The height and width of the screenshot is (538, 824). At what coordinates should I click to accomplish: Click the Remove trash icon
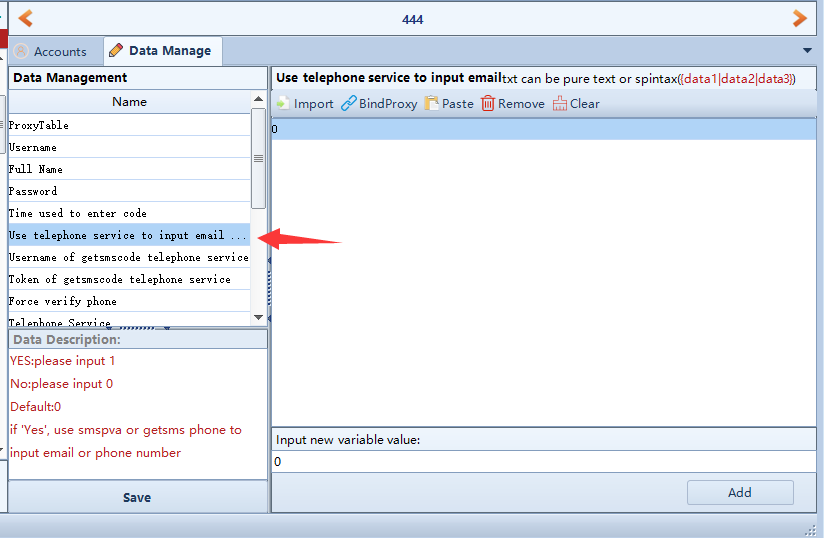[488, 104]
